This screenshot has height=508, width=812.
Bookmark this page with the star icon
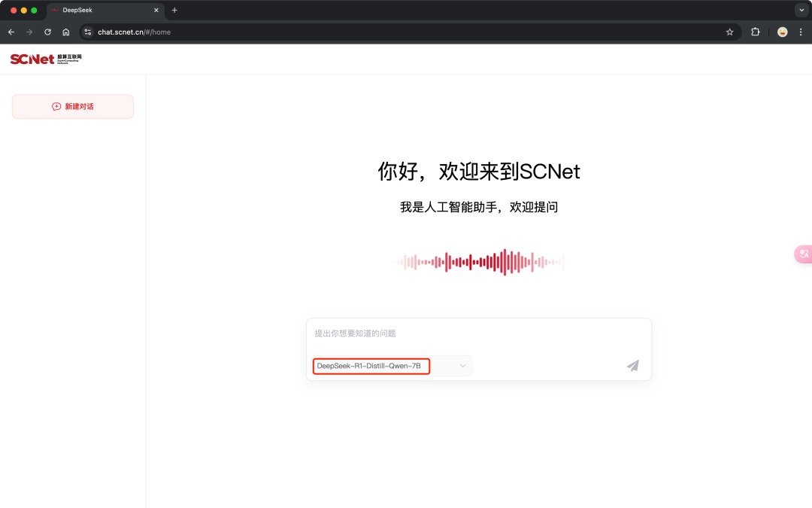(x=729, y=32)
